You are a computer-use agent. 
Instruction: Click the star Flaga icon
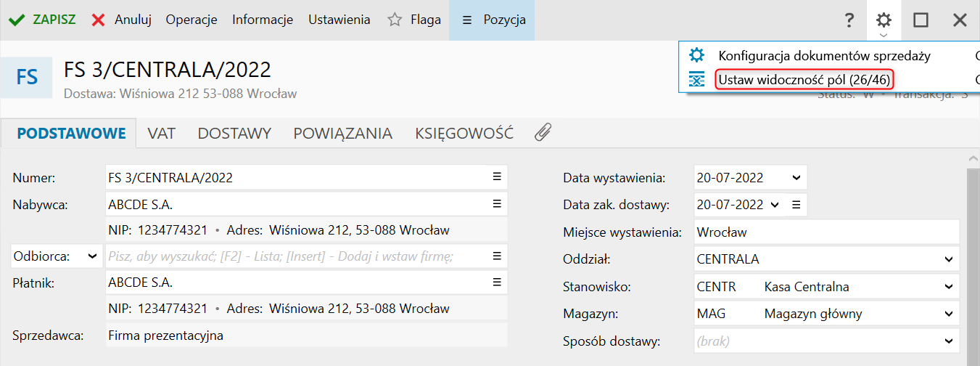click(395, 20)
